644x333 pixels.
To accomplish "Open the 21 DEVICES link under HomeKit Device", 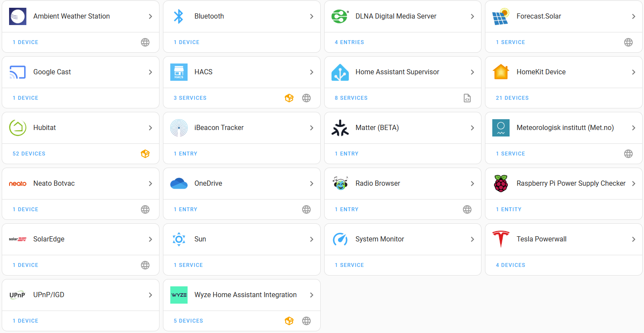I will [x=512, y=98].
